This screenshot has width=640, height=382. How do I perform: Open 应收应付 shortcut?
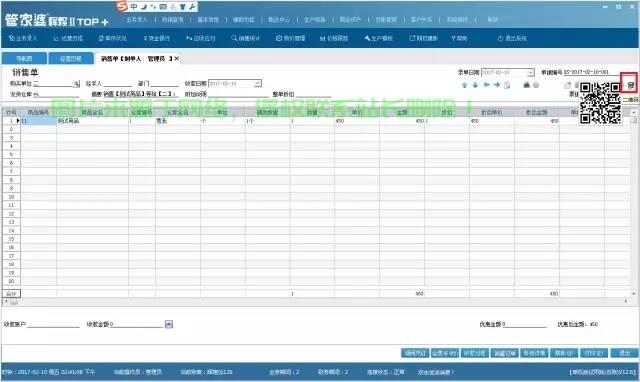(200, 38)
